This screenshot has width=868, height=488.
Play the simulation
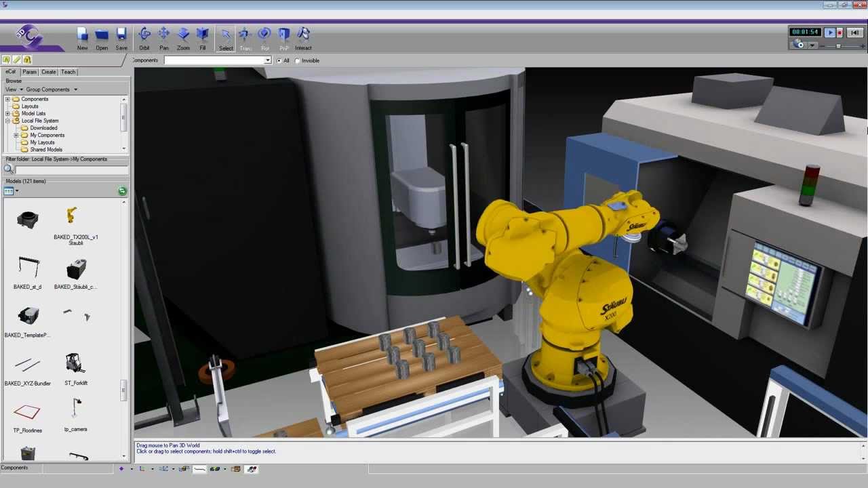[x=829, y=32]
